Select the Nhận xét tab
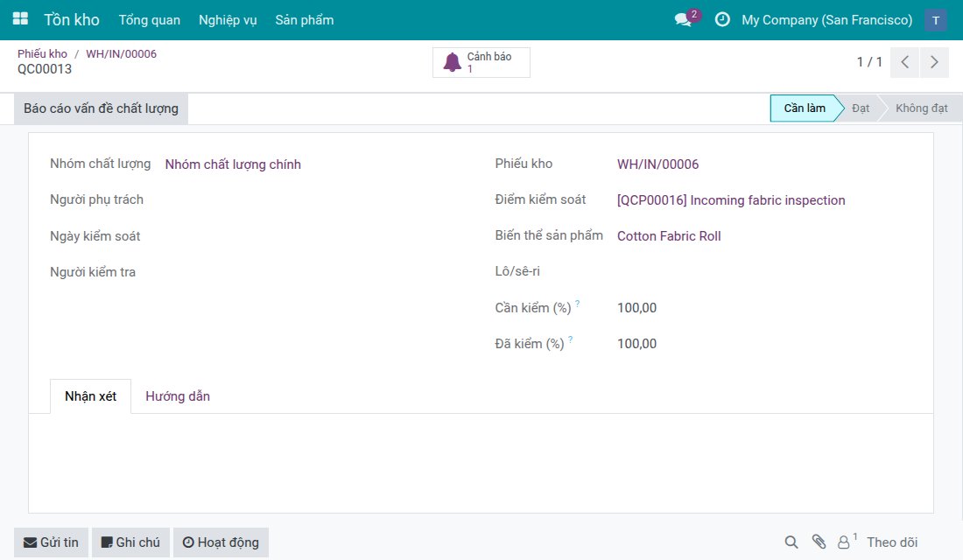This screenshot has width=963, height=560. [x=90, y=396]
